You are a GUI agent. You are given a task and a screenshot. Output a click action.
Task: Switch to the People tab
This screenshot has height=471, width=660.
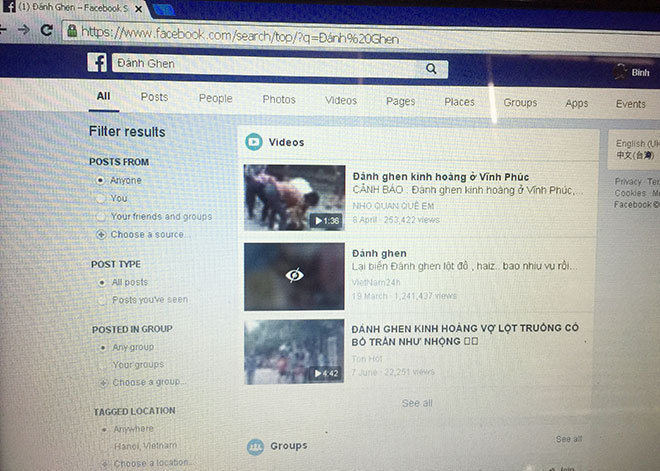coord(216,98)
